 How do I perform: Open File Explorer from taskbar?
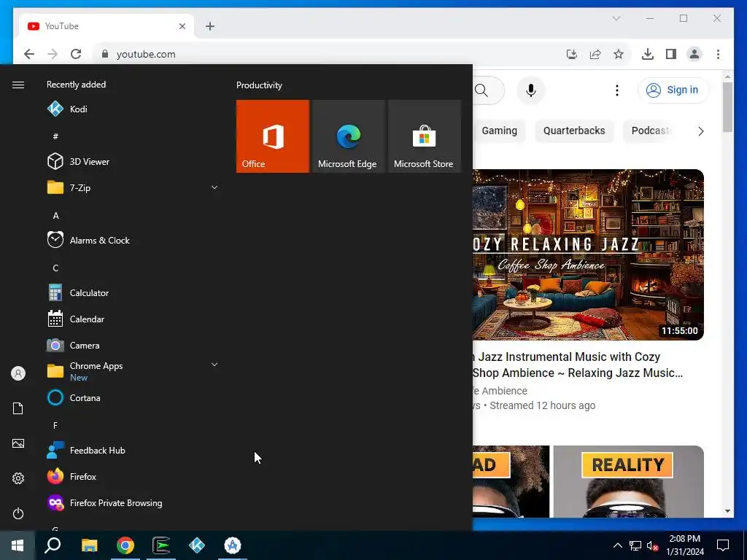point(89,545)
